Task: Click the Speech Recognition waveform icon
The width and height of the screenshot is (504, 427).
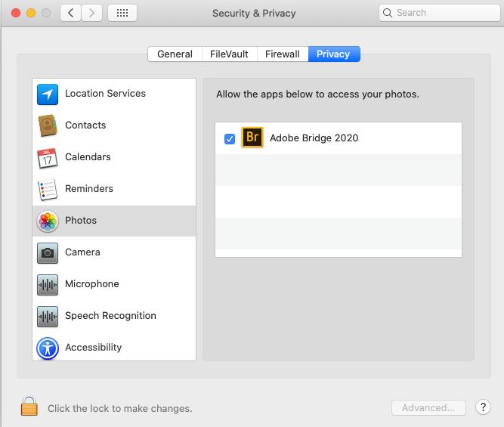Action: point(48,317)
